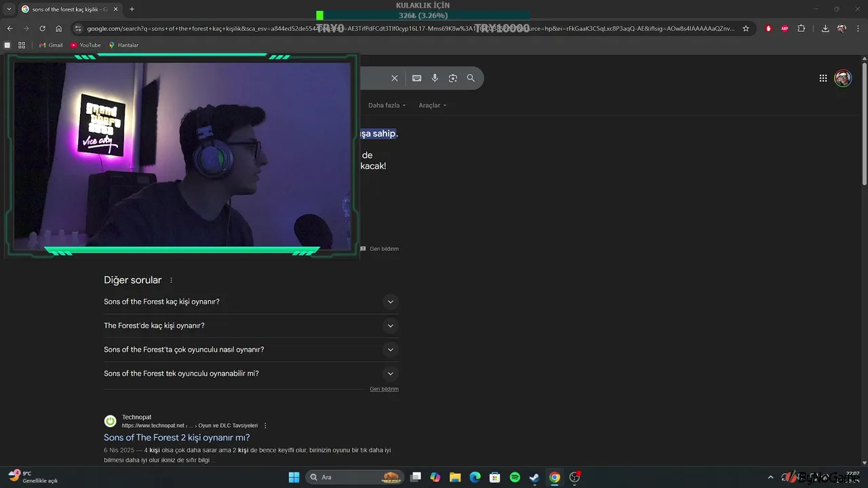
Task: Click the Chrome profile avatar in toolbar
Action: point(842,28)
